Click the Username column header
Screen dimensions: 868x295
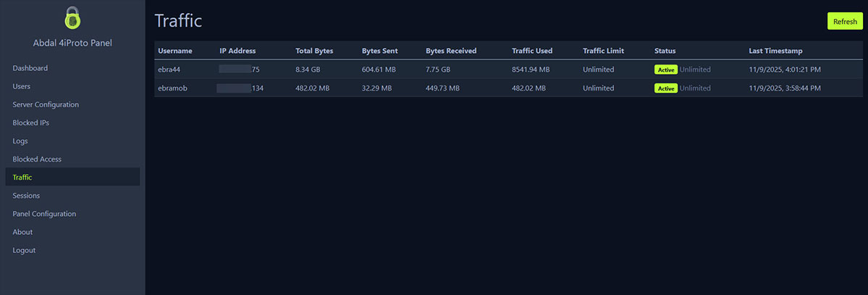click(x=175, y=51)
